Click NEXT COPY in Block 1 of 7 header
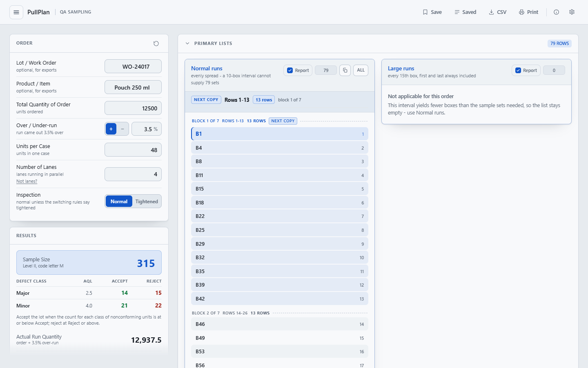The width and height of the screenshot is (588, 368). 283,121
